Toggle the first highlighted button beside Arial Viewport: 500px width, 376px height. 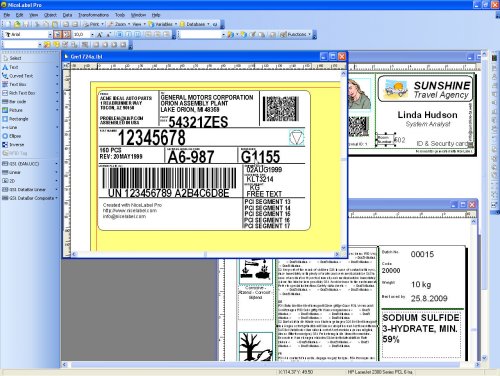click(58, 34)
